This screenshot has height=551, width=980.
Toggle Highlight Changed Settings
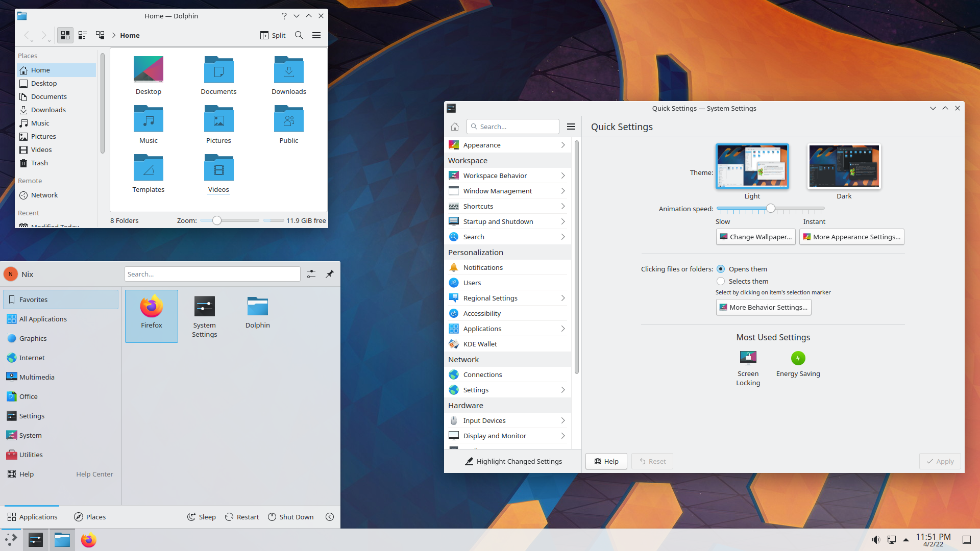513,461
